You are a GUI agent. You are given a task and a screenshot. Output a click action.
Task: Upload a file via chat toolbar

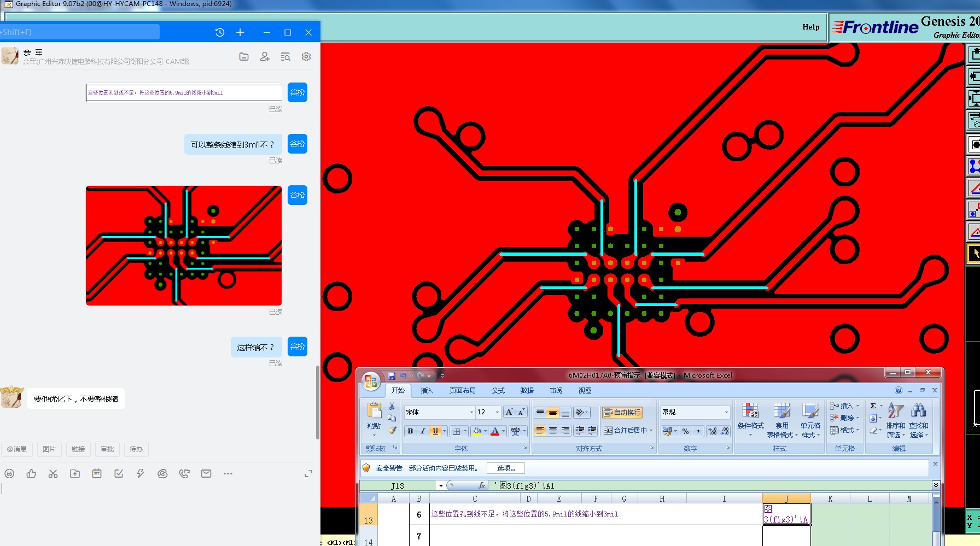[75, 474]
